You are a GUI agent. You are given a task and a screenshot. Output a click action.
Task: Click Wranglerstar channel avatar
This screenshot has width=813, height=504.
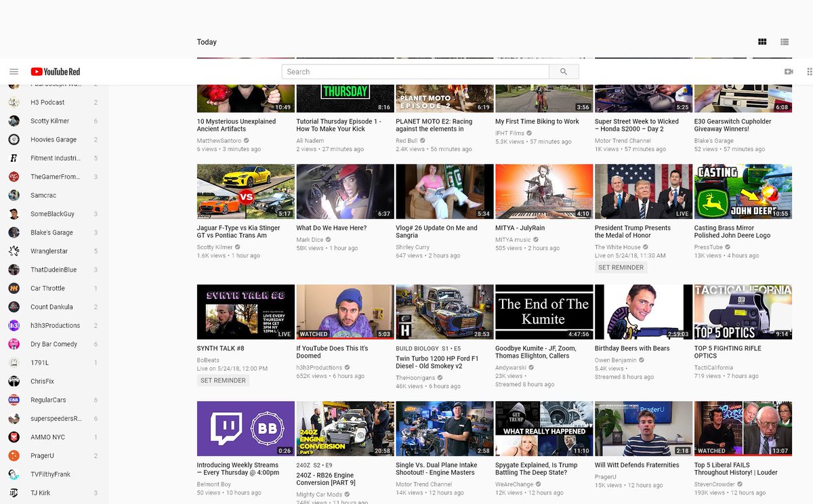tap(14, 251)
